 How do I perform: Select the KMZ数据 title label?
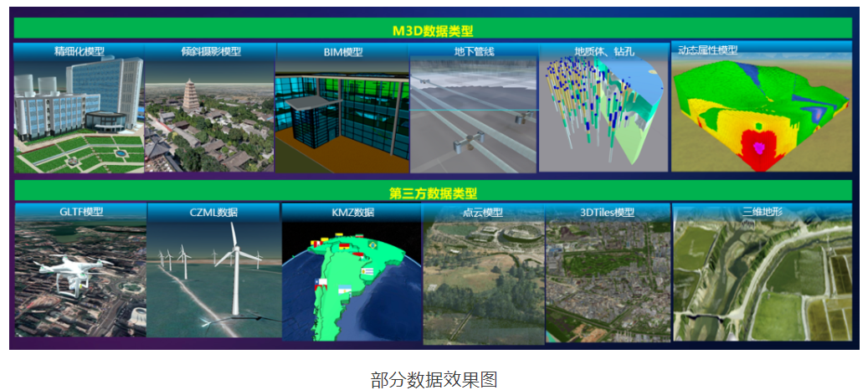pyautogui.click(x=352, y=213)
